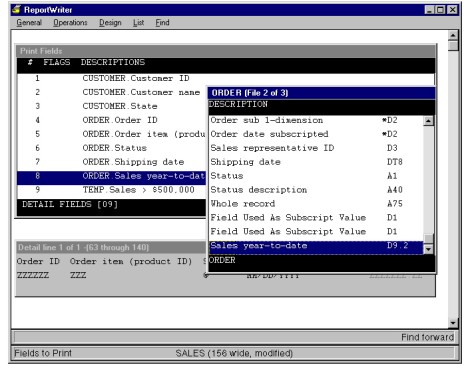Select row 1 CUSTOMER.Customer ID

tap(226, 78)
